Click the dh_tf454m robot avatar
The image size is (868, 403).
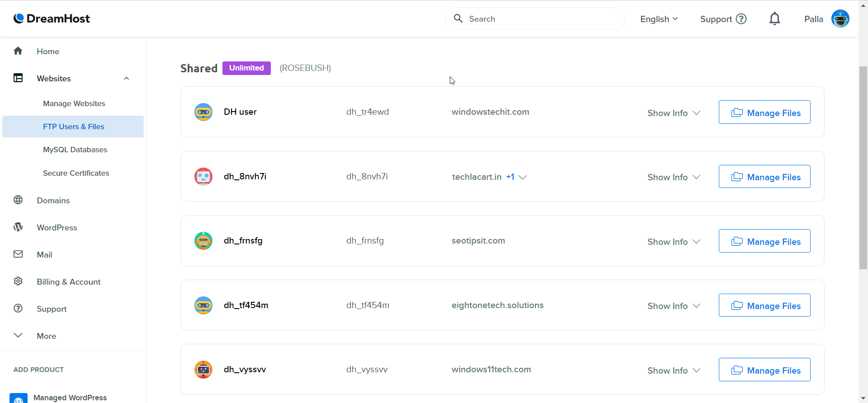point(203,305)
